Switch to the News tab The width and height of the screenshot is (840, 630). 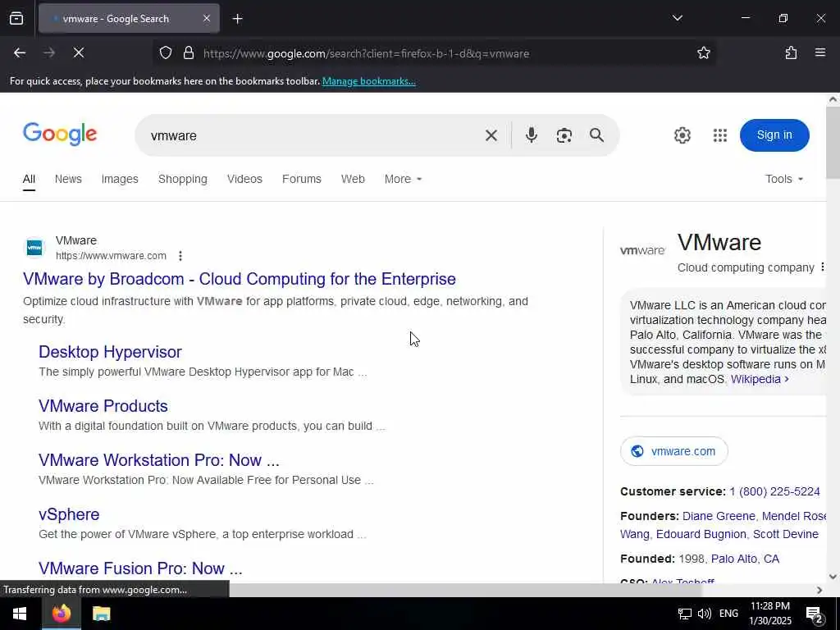click(x=68, y=179)
